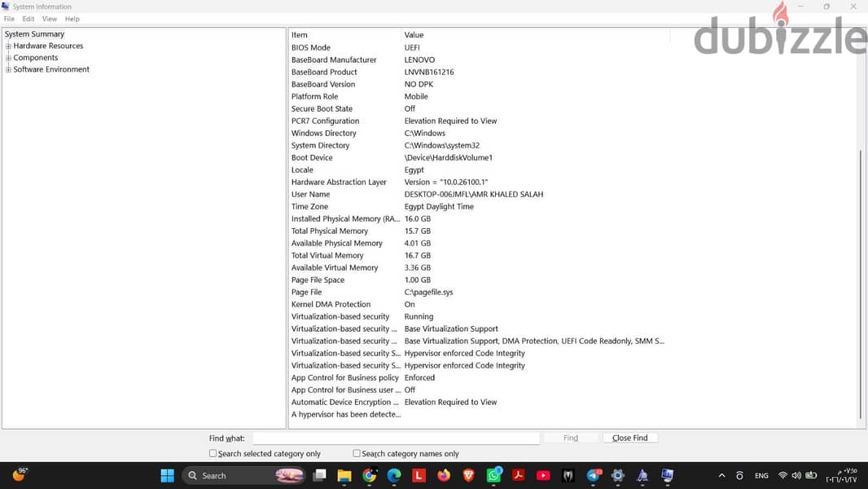Open the Edit menu

pyautogui.click(x=28, y=19)
